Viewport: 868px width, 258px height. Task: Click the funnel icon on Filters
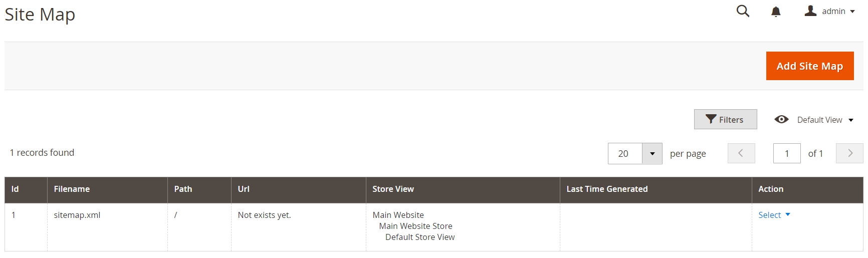click(x=711, y=119)
